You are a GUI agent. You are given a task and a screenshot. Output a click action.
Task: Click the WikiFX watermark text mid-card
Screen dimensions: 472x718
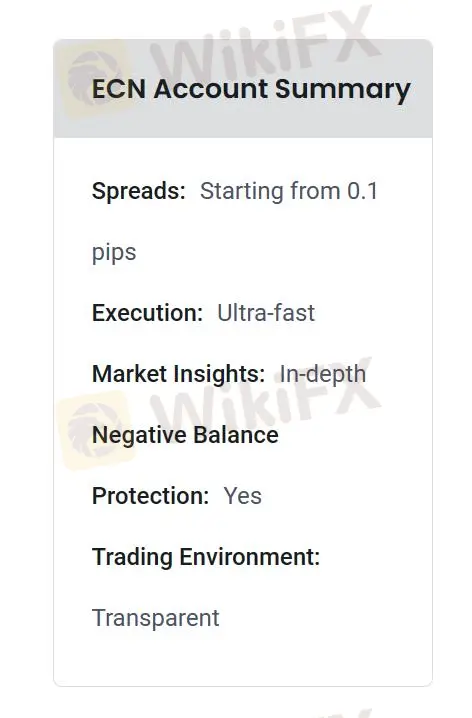tap(266, 398)
